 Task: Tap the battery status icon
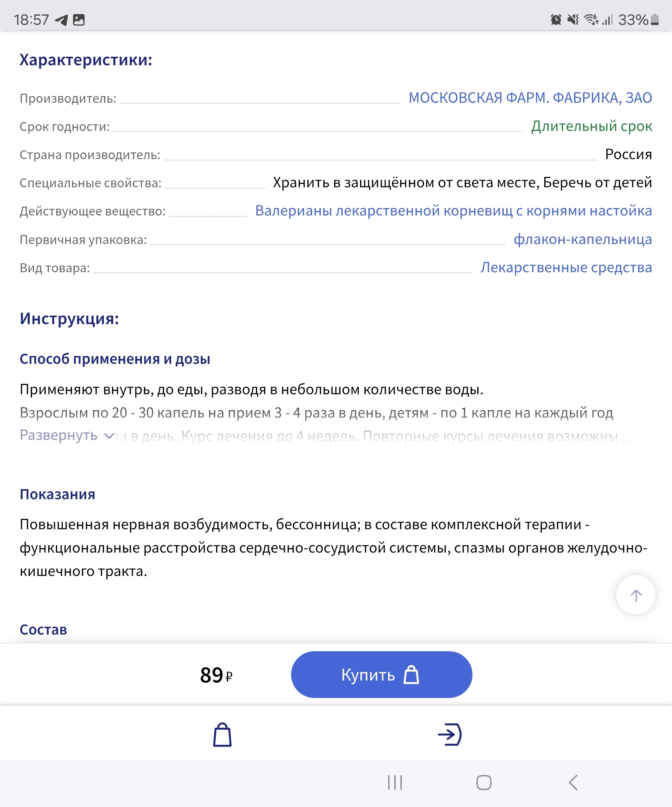click(x=655, y=20)
